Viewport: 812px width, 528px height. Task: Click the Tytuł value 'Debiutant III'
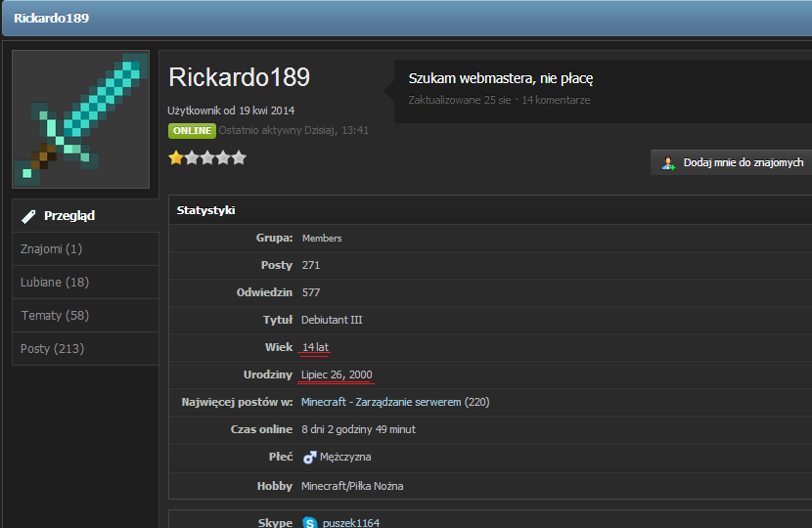tap(332, 320)
